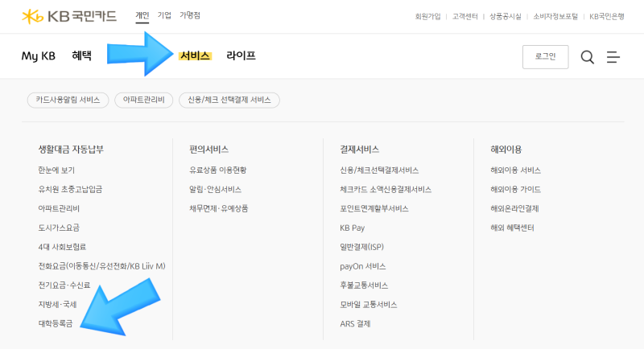Click the 고객센터 top link
This screenshot has width=644, height=349.
coord(465,16)
